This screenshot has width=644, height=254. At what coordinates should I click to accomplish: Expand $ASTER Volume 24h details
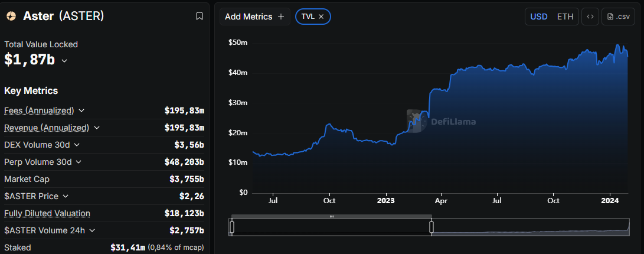(92, 230)
